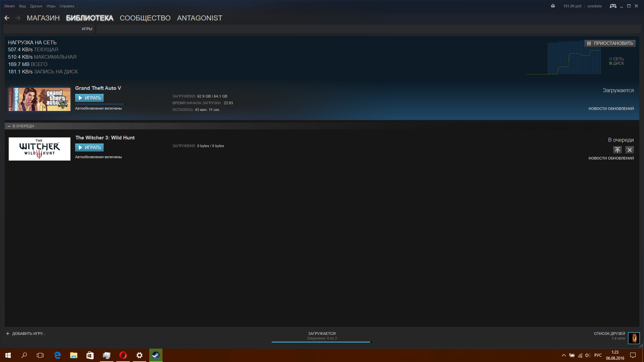
Task: Open the taskbar app left of Opera
Action: [x=107, y=355]
